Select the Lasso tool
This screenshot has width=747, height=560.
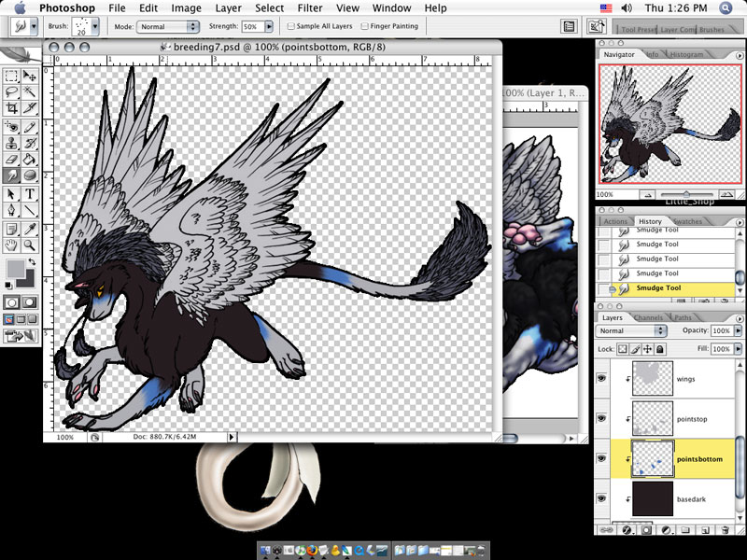pos(11,91)
